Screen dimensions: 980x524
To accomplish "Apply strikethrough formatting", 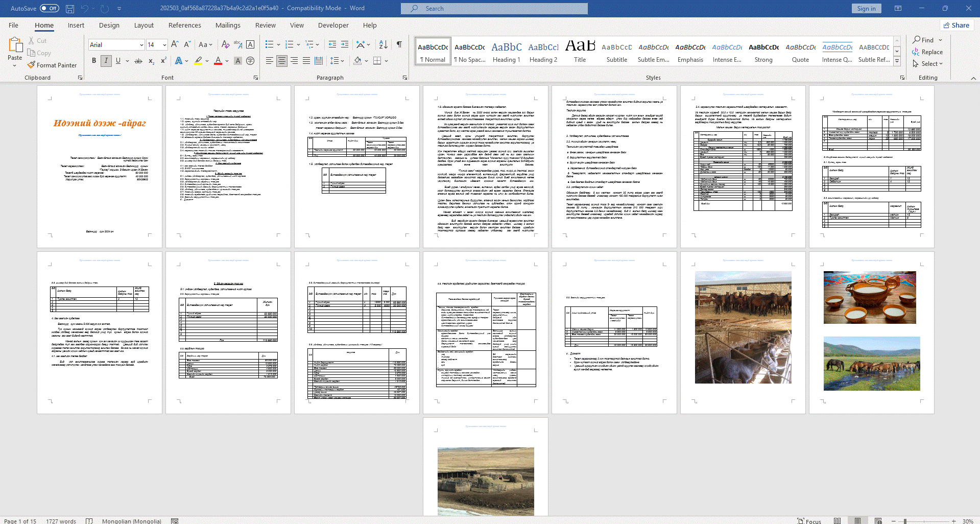I will click(x=138, y=61).
